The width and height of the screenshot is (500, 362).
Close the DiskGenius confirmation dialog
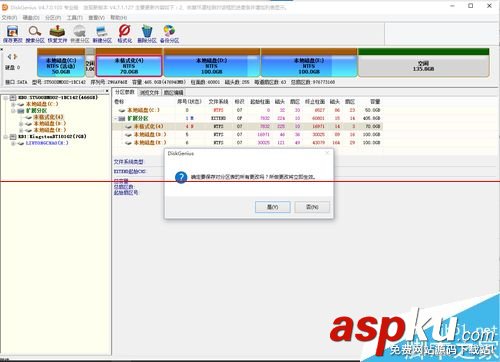click(327, 153)
